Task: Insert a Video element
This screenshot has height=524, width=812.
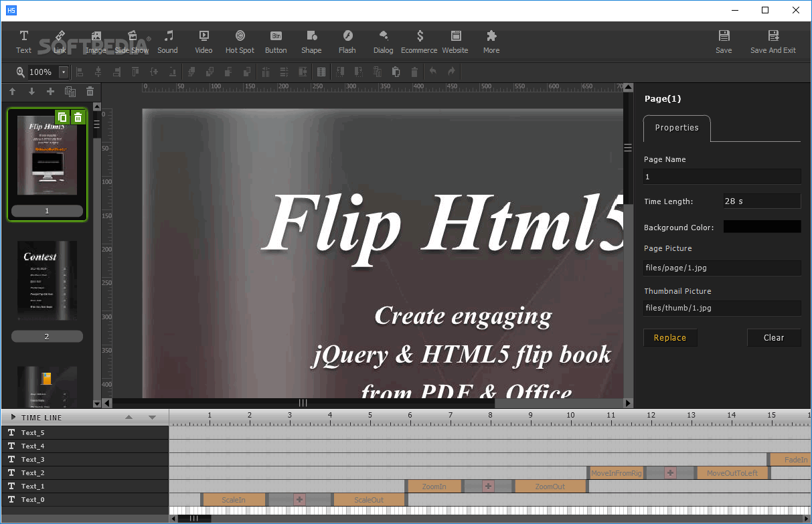Action: (204, 41)
